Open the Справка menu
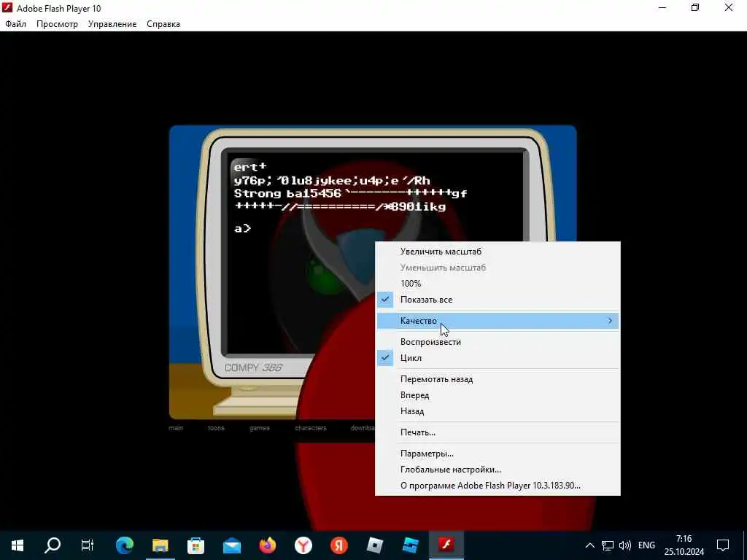This screenshot has width=747, height=560. tap(163, 24)
